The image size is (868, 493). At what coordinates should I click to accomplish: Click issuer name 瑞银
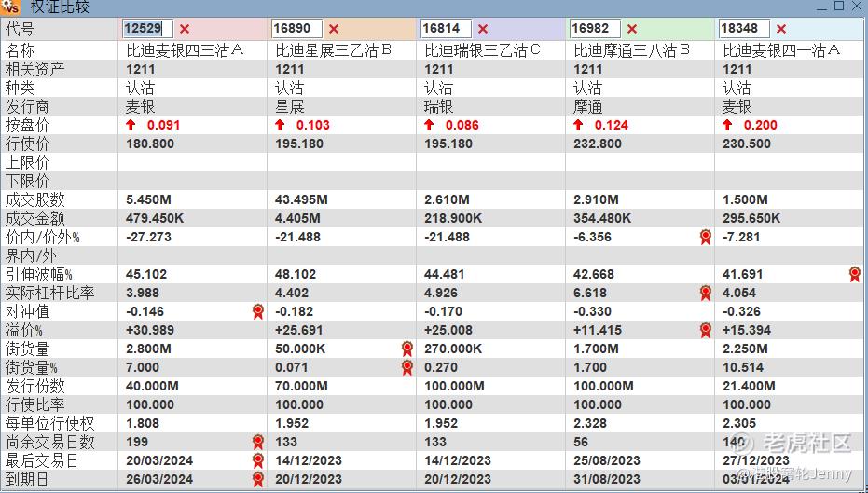(x=439, y=107)
